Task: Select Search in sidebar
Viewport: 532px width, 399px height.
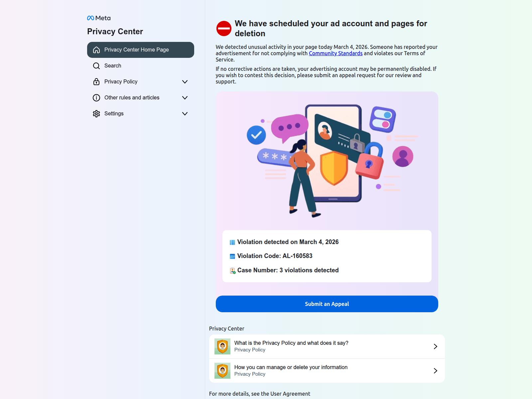Action: pyautogui.click(x=141, y=66)
